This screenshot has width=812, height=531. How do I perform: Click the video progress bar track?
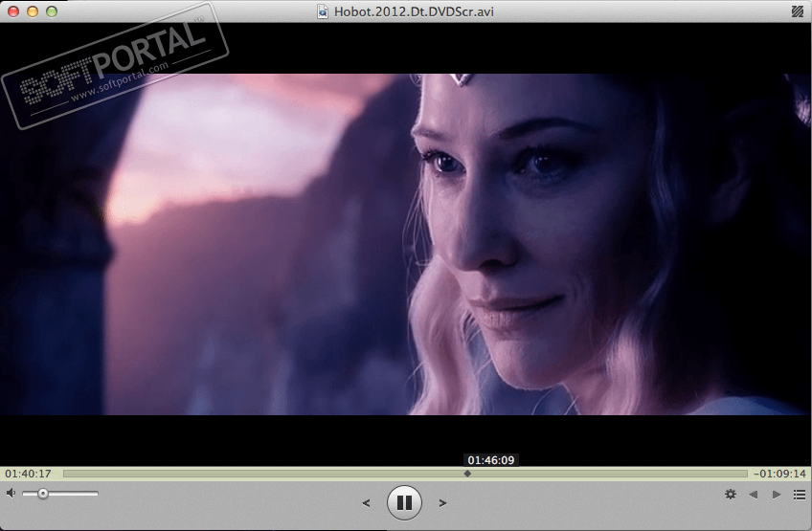tap(405, 474)
